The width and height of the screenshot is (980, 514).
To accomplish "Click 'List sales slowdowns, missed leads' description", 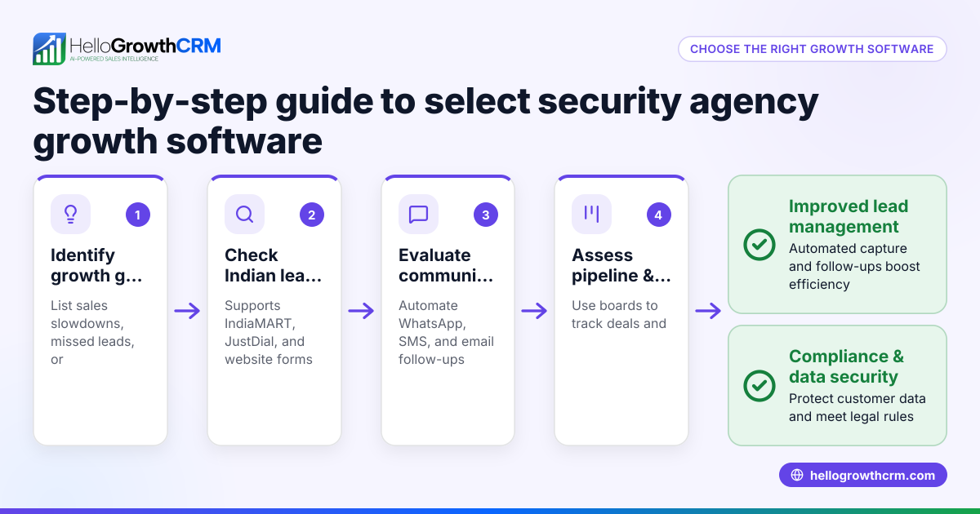I will [x=92, y=332].
